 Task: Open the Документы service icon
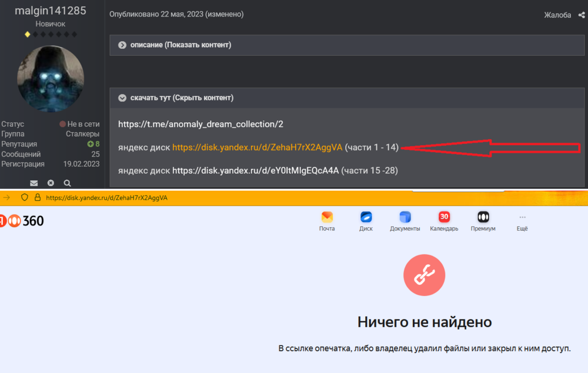coord(405,217)
